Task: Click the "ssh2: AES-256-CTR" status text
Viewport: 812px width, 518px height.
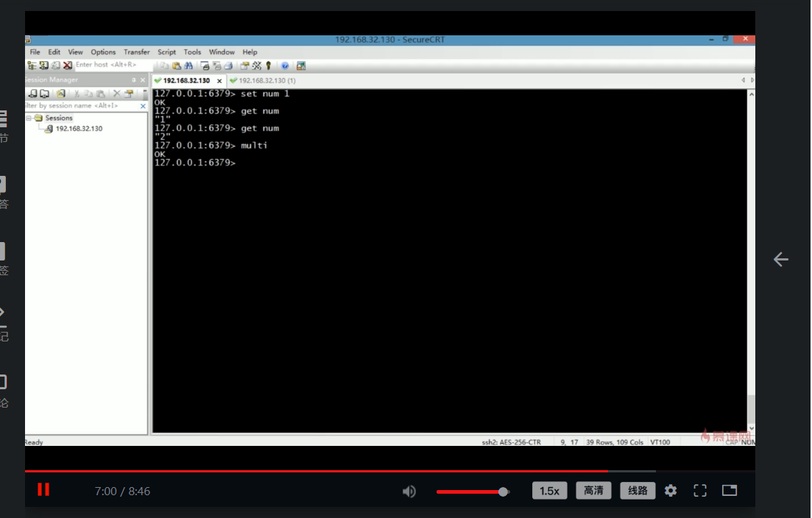Action: (511, 442)
